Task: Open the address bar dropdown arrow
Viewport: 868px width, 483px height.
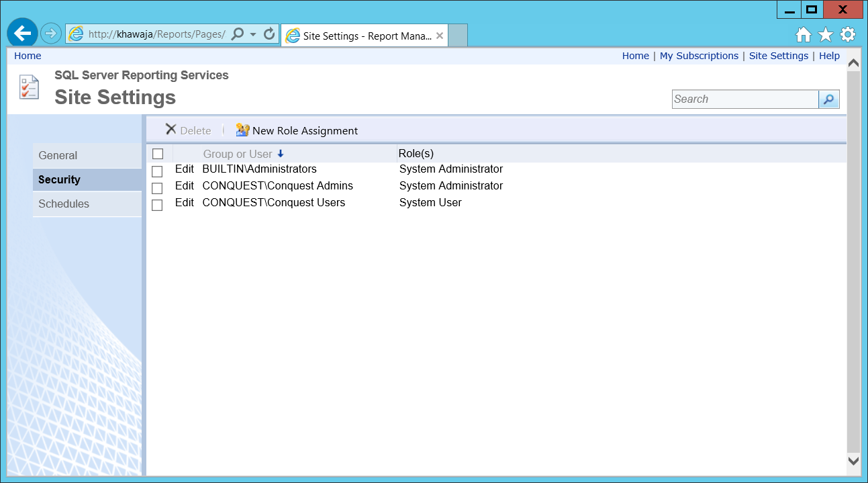Action: (253, 34)
